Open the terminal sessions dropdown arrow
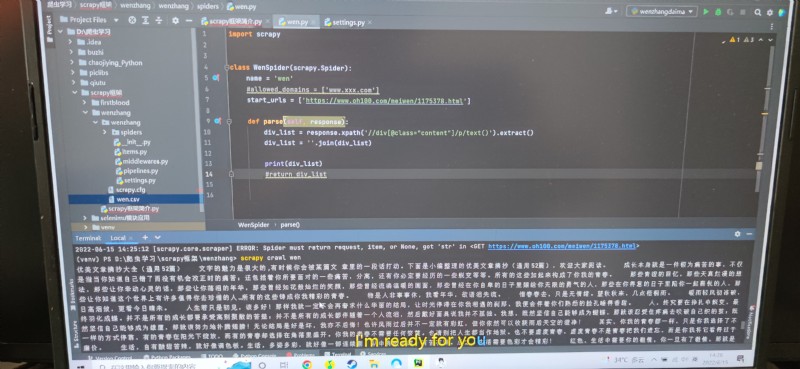Viewport: 800px width, 369px height. [158, 237]
